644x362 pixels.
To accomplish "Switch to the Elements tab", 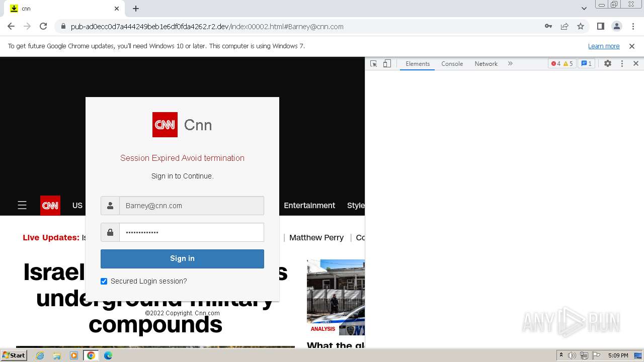I will (x=418, y=64).
